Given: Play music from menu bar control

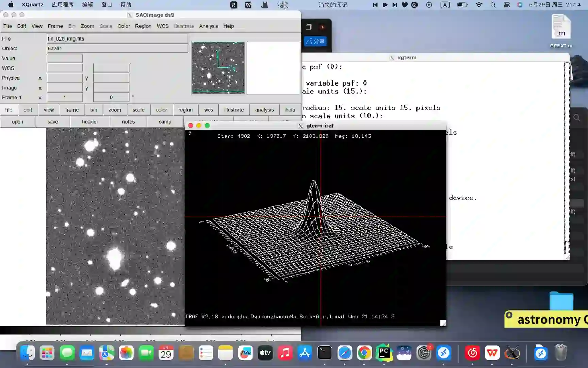Looking at the screenshot, I should [385, 5].
